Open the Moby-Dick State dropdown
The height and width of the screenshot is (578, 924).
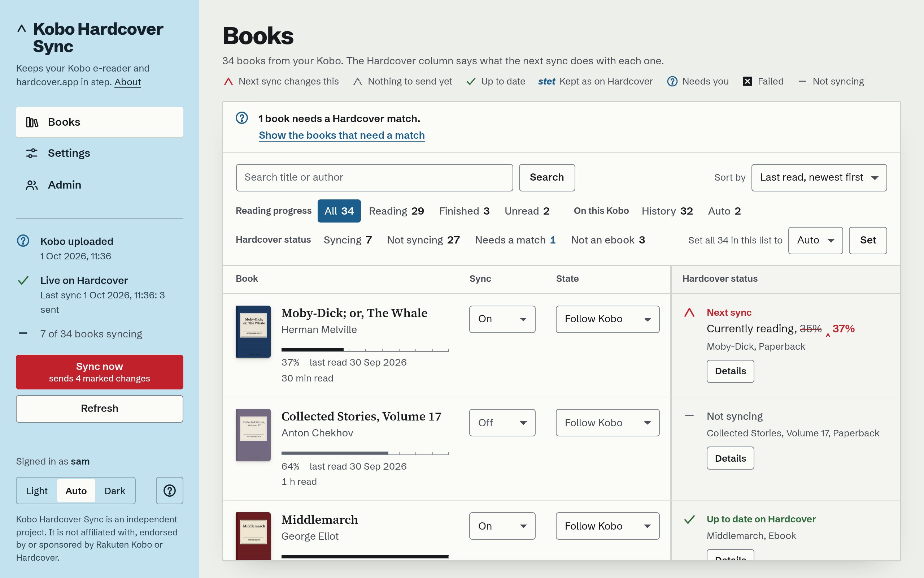(x=607, y=319)
